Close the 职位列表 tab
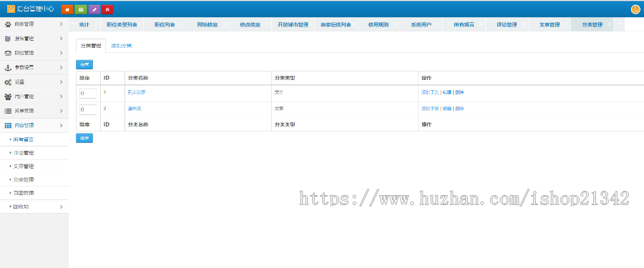Viewport: 644px width, 268px height. 182,24
